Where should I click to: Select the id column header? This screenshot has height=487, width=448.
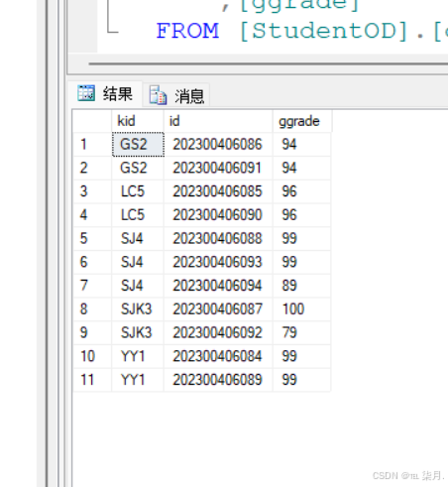pyautogui.click(x=218, y=121)
